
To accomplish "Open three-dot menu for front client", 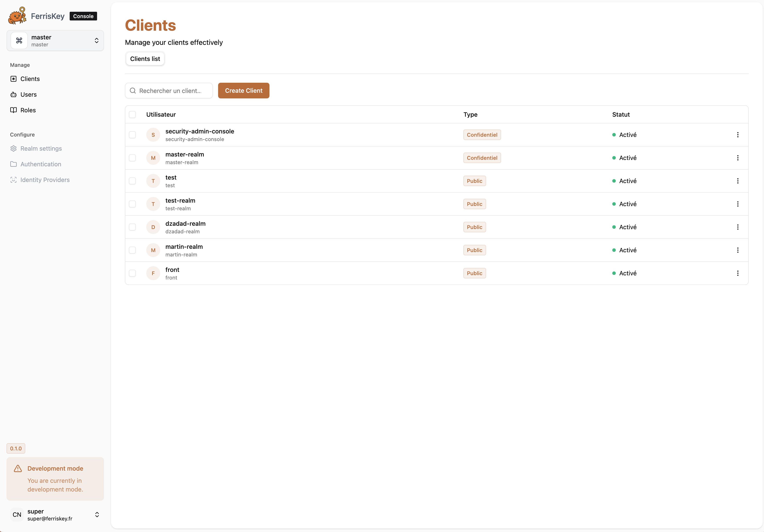I will point(737,273).
